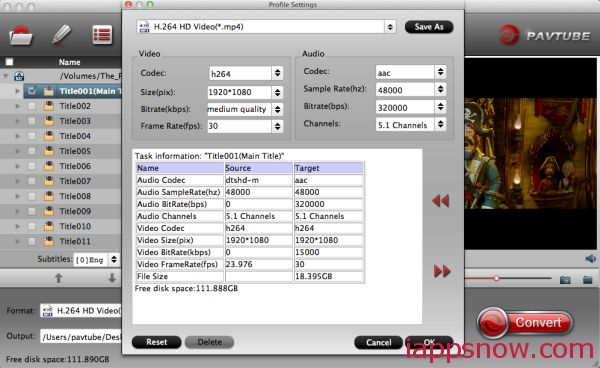Image resolution: width=600 pixels, height=368 pixels.
Task: Expand the Title003 tree item
Action: (x=18, y=121)
